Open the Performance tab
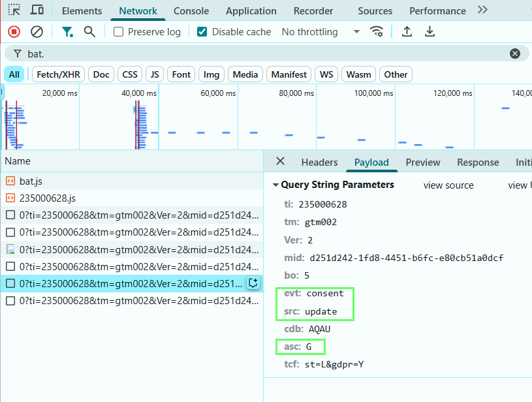The height and width of the screenshot is (402, 532). pyautogui.click(x=437, y=11)
